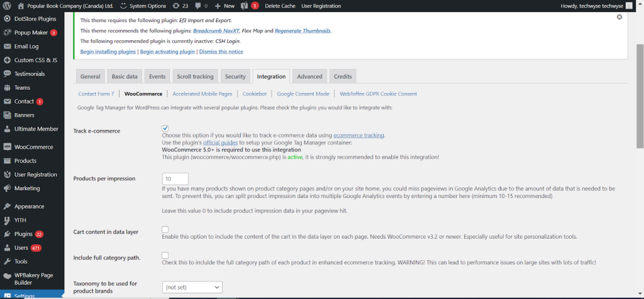Image resolution: width=644 pixels, height=299 pixels.
Task: Open Appearance in the sidebar menu
Action: tap(29, 206)
